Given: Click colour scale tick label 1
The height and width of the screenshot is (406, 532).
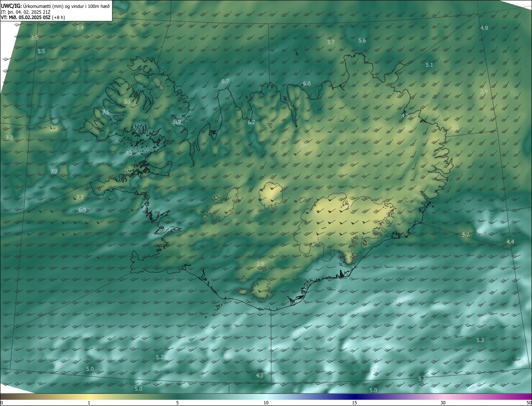Looking at the screenshot, I should [89, 403].
